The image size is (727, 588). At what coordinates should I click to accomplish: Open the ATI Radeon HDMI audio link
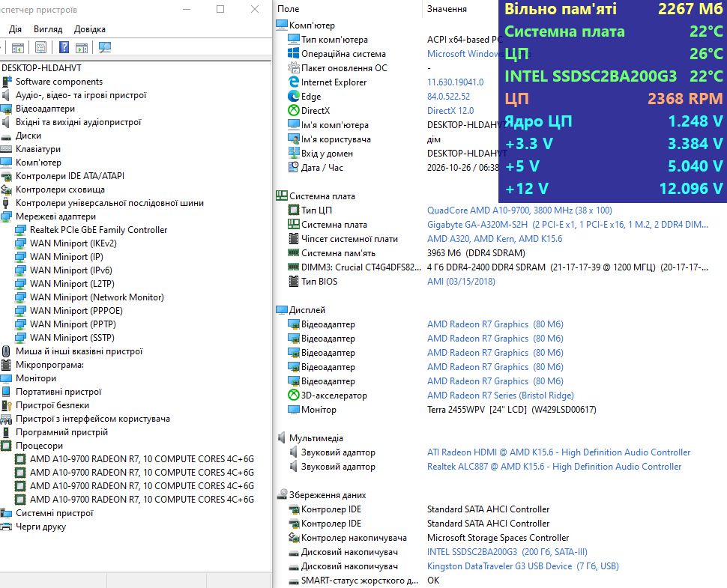[558, 452]
